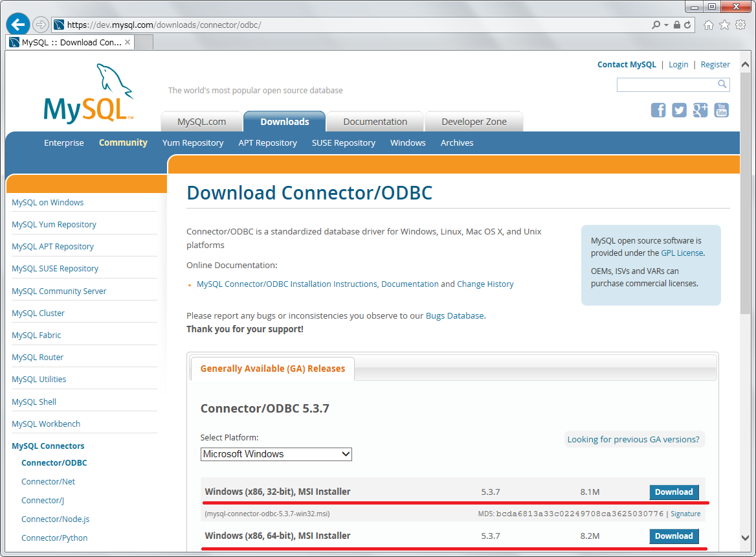The image size is (756, 557).
Task: Open the Yum Repository menu item
Action: click(193, 143)
